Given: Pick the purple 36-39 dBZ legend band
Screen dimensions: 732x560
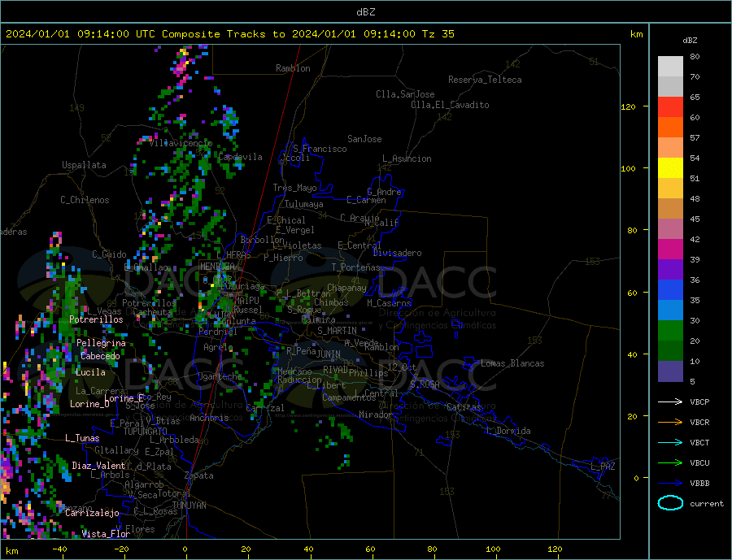Looking at the screenshot, I should 670,270.
